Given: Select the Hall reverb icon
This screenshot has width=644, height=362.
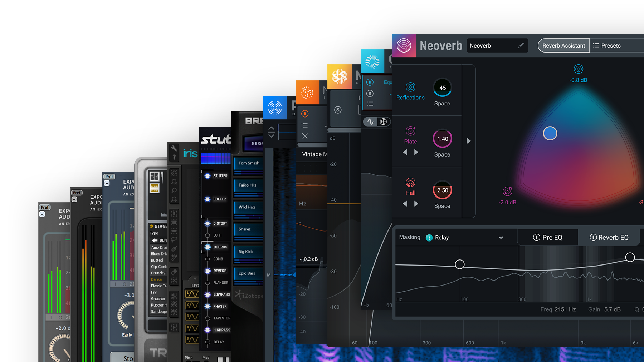Looking at the screenshot, I should 410,183.
